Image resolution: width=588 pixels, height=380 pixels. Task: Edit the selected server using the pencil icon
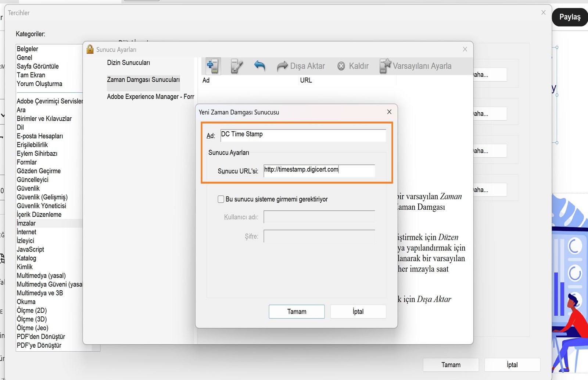236,65
